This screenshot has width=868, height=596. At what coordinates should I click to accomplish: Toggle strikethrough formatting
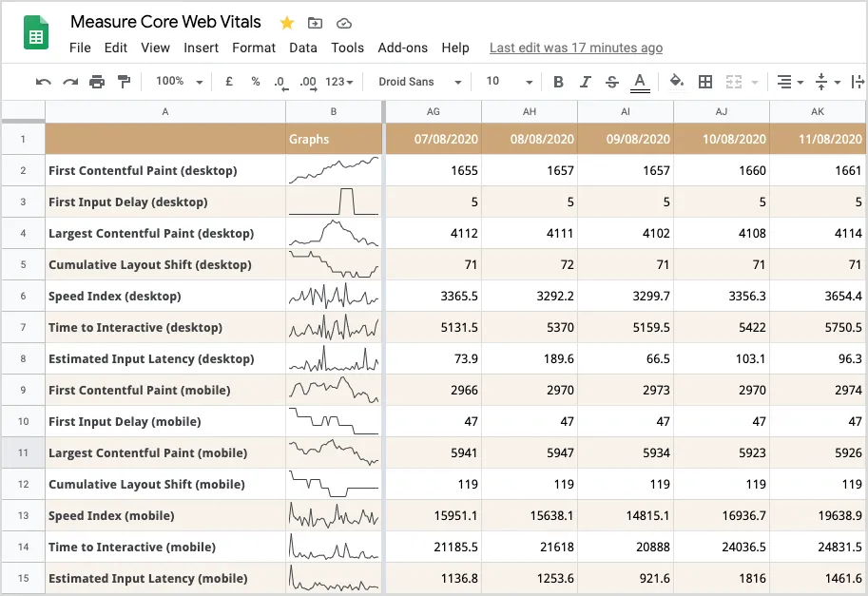pos(611,82)
